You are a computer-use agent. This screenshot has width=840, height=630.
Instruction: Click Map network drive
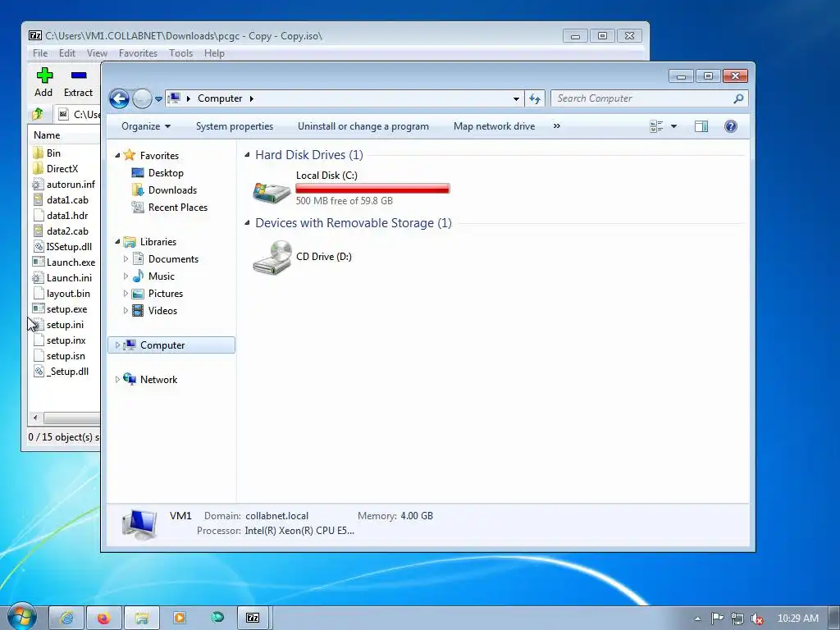pyautogui.click(x=494, y=126)
